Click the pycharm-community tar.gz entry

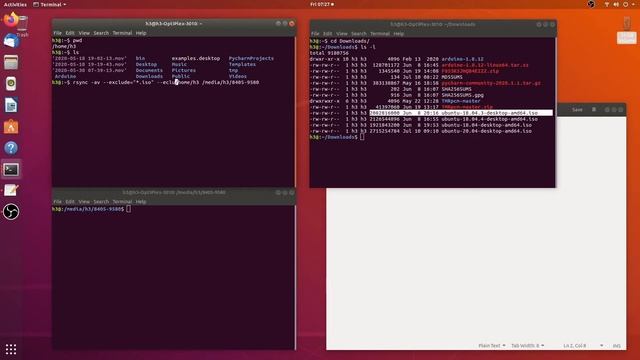click(x=491, y=83)
